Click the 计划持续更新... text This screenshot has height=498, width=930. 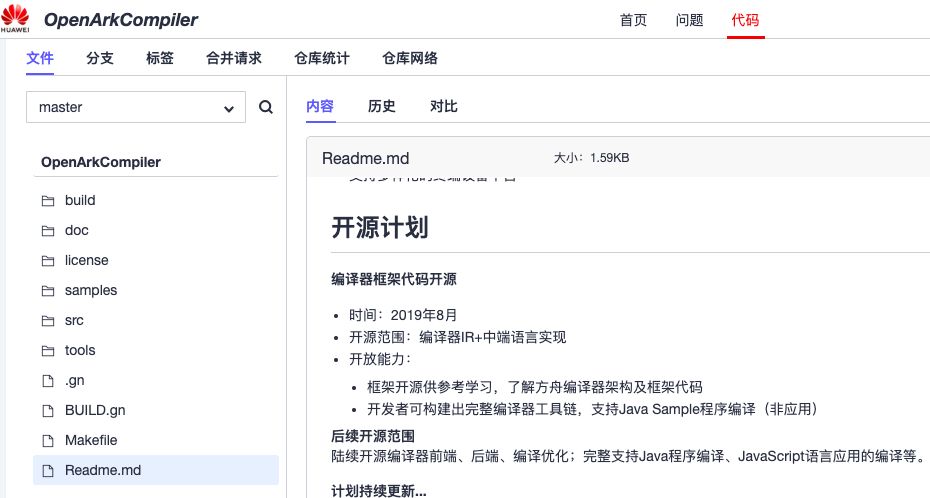coord(378,490)
